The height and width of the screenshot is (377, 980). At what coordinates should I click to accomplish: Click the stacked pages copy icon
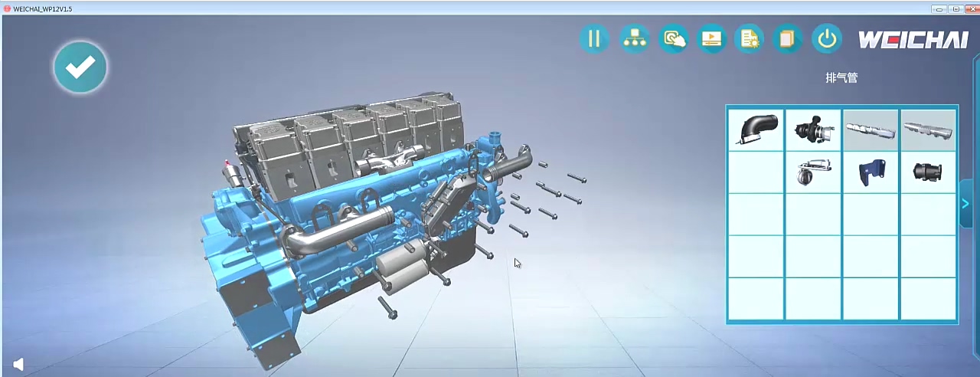[x=787, y=38]
